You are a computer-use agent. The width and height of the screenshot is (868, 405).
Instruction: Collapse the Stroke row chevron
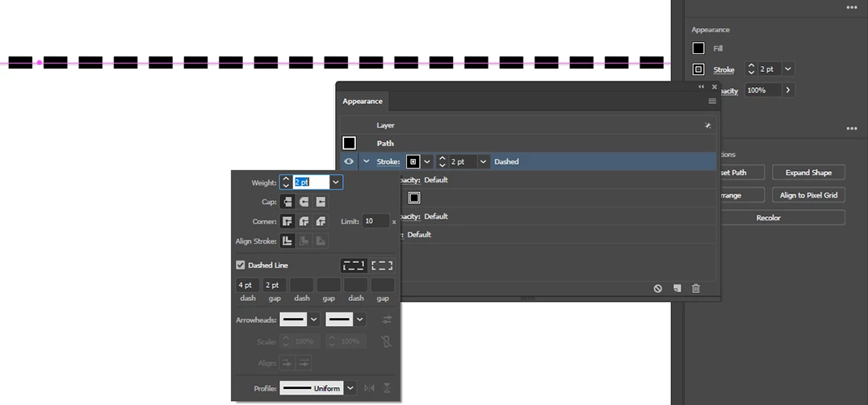click(x=366, y=161)
